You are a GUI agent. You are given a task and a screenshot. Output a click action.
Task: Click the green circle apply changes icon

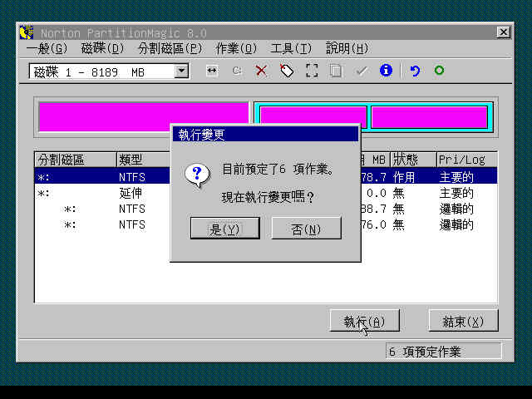[x=439, y=71]
